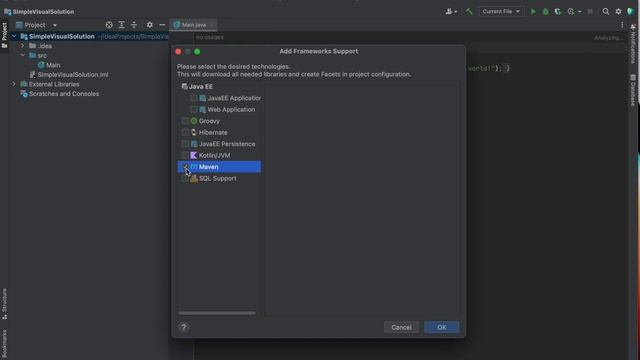Tick the SQL Support checkbox
Screen dimensions: 640x360
point(185,178)
